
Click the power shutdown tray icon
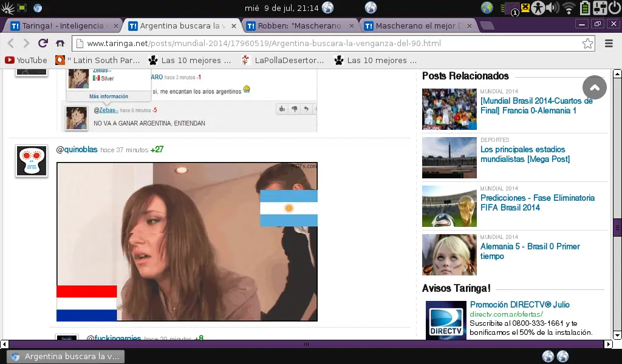[615, 7]
